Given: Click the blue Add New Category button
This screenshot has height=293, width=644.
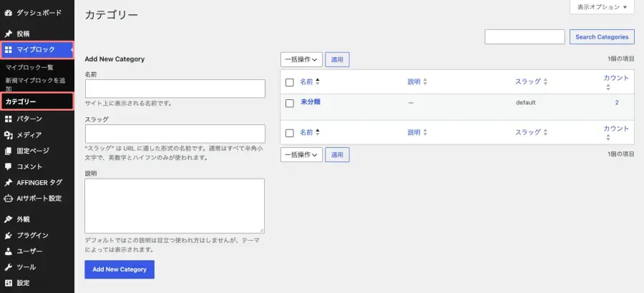Looking at the screenshot, I should [119, 269].
